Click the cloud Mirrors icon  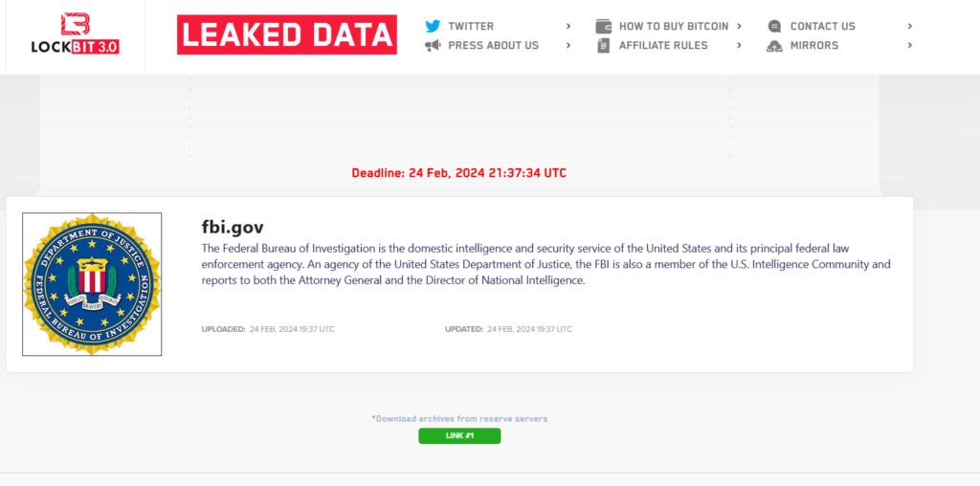tap(774, 45)
